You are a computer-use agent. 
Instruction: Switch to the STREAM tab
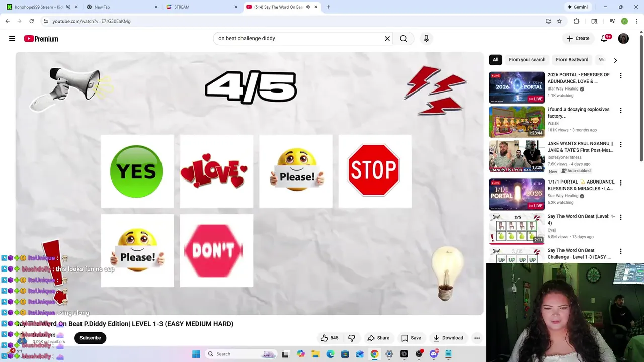(201, 7)
